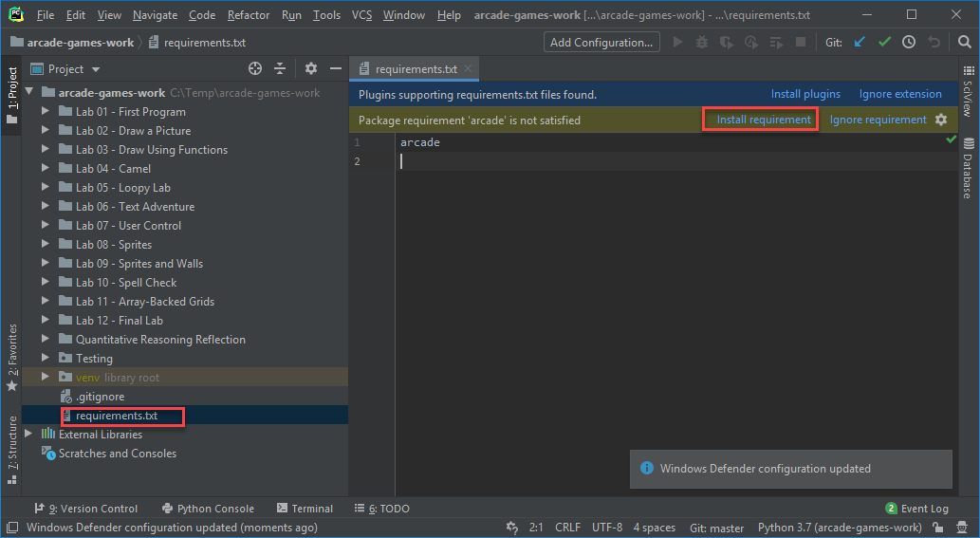Click Windows Defender notification popup
980x538 pixels.
coord(790,469)
